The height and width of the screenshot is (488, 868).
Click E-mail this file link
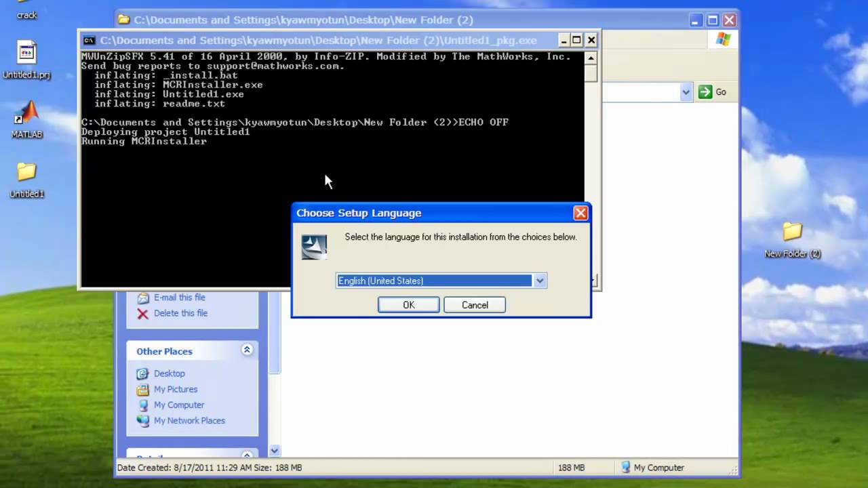pos(179,298)
